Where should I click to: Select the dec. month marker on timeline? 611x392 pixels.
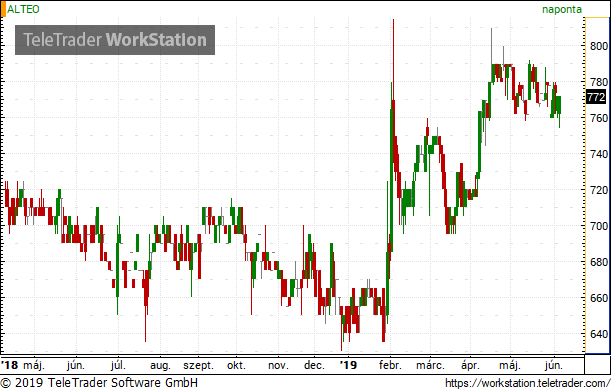314,366
